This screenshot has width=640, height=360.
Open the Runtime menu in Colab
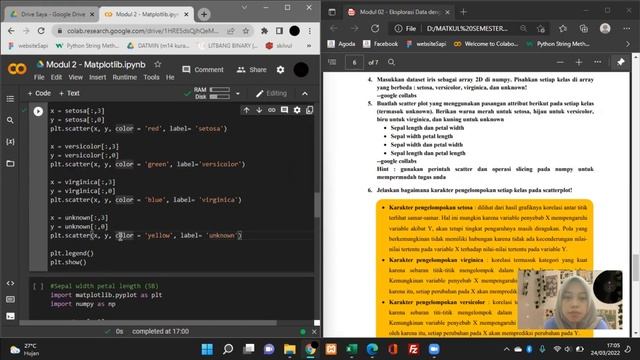coord(124,77)
